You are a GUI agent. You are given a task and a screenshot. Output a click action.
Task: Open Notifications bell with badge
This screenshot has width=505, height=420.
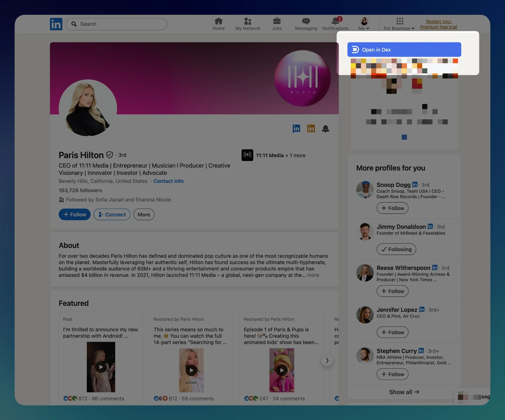[x=335, y=24]
